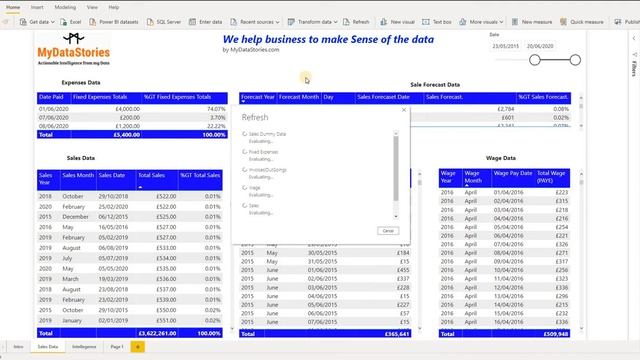Image resolution: width=640 pixels, height=360 pixels.
Task: Click Refresh dialog scroll down arrow
Action: (396, 216)
